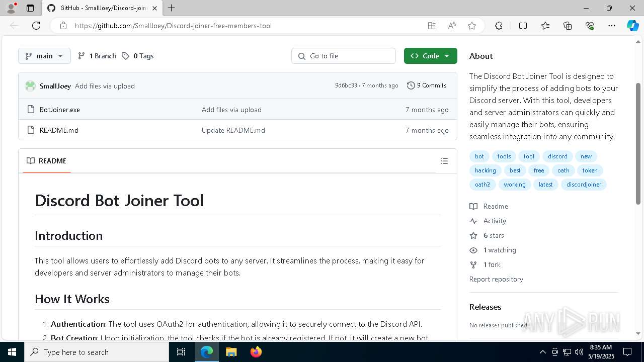Activate the Read aloud icon
Viewport: 644px width, 362px height.
pyautogui.click(x=452, y=26)
